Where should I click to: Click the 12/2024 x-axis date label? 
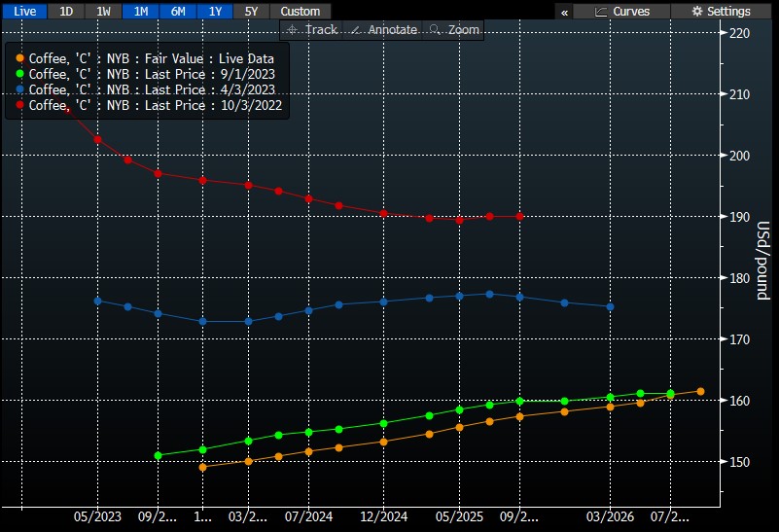[382, 517]
